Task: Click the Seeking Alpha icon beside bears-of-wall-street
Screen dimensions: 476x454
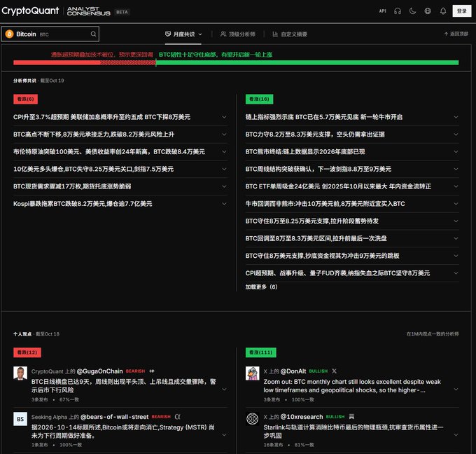Action: [x=178, y=417]
